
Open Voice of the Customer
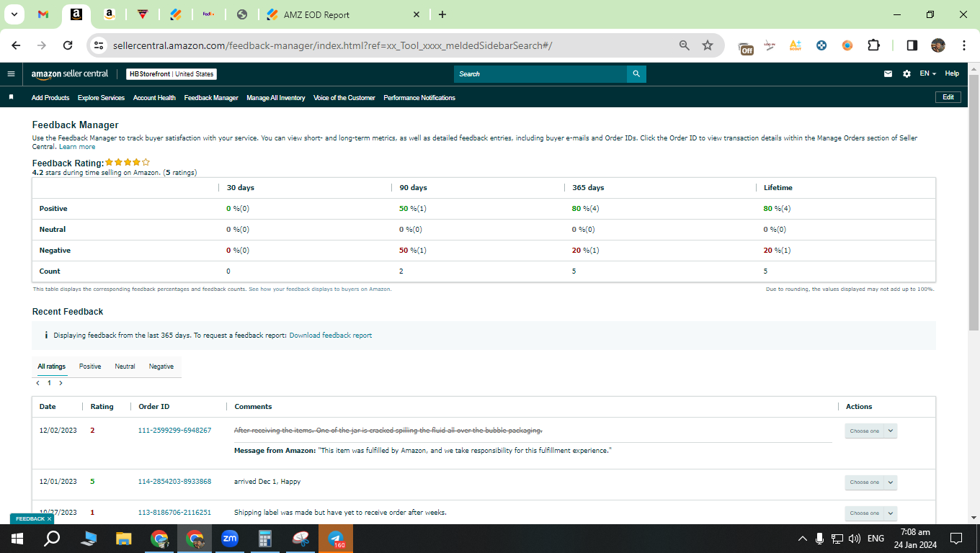(344, 98)
